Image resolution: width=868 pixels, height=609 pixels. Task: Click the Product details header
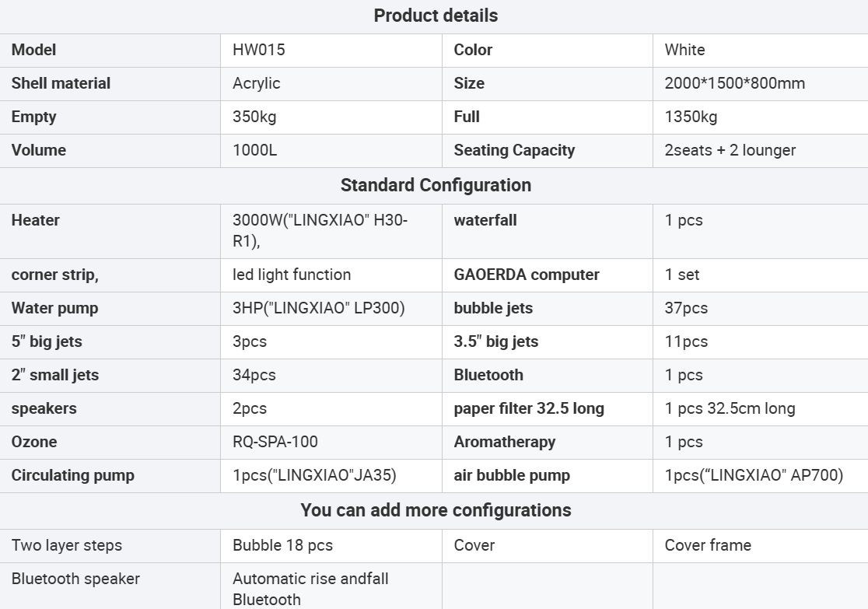click(x=436, y=16)
